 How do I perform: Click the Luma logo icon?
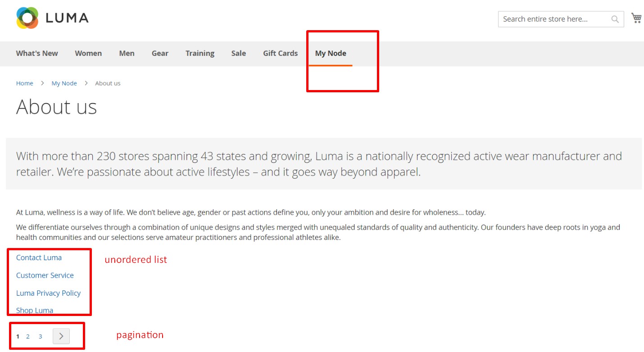tap(27, 18)
